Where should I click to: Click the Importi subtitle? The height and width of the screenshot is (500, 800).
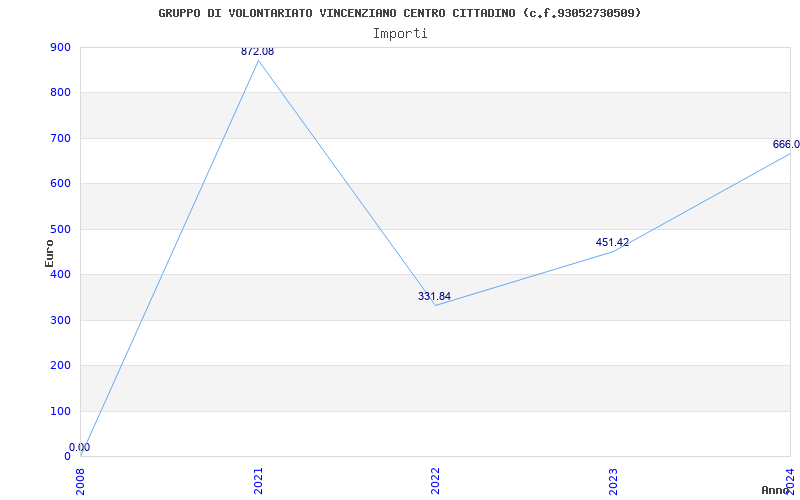pyautogui.click(x=400, y=34)
